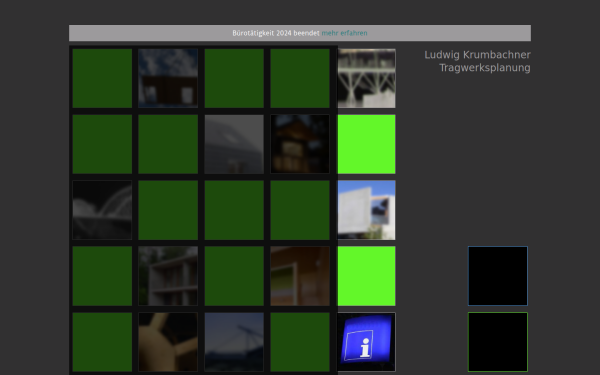
Task: Select the top-left dark green tile
Action: click(x=102, y=78)
